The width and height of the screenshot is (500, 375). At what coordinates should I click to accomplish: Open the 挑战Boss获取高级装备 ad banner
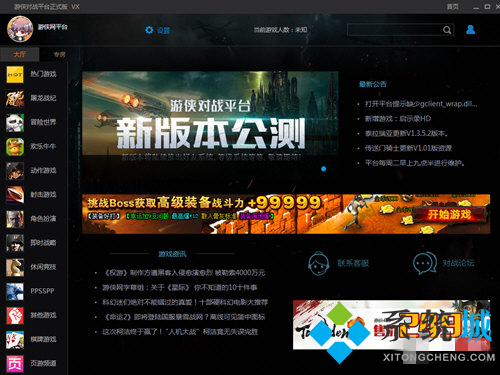pos(286,214)
